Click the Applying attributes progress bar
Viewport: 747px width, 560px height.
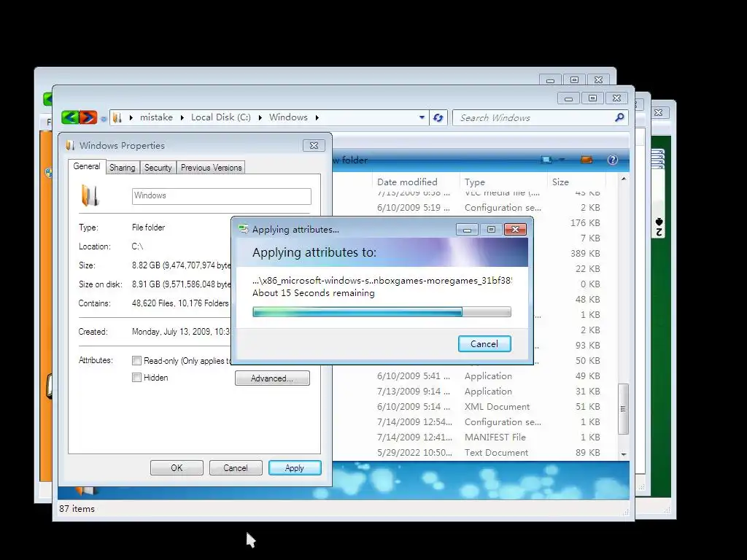coord(382,312)
